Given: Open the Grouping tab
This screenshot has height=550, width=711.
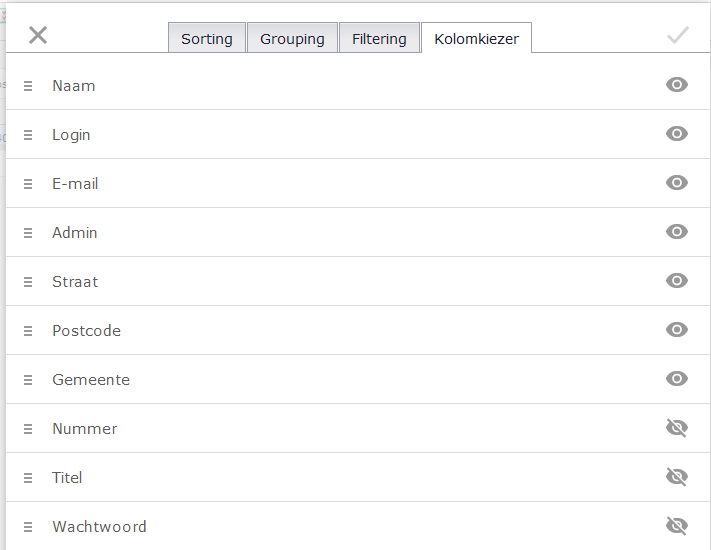Looking at the screenshot, I should point(292,38).
